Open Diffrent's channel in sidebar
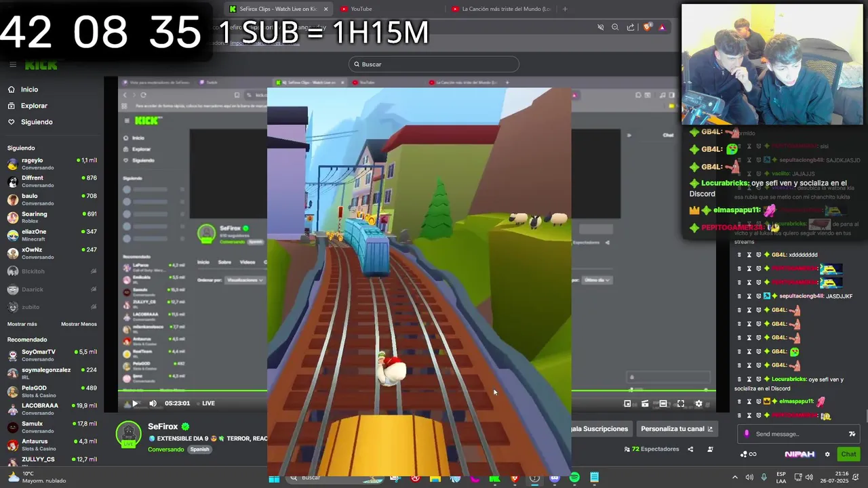The image size is (868, 488). click(x=52, y=182)
